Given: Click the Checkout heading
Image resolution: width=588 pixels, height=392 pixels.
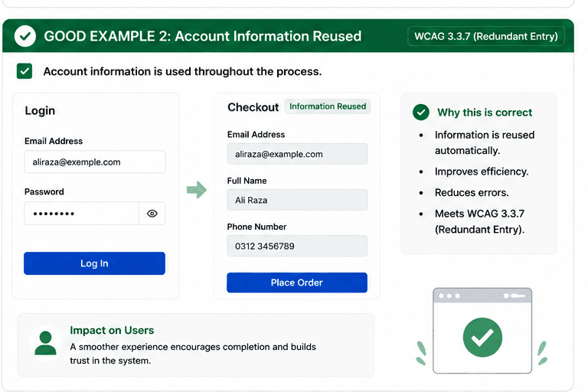Looking at the screenshot, I should [x=253, y=107].
